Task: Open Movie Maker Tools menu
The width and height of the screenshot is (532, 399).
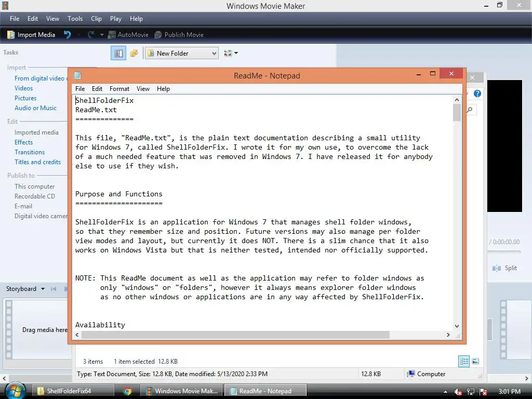Action: [75, 19]
